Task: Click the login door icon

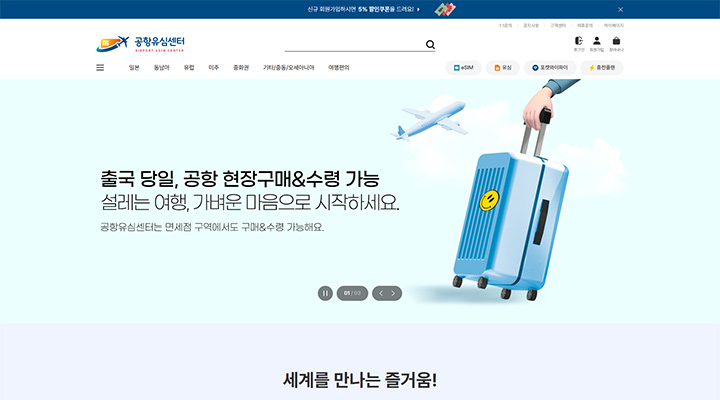Action: point(579,44)
